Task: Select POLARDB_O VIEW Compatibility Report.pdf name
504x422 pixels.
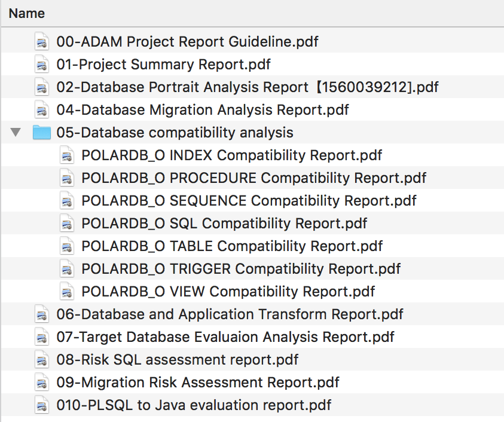Action: (x=228, y=292)
